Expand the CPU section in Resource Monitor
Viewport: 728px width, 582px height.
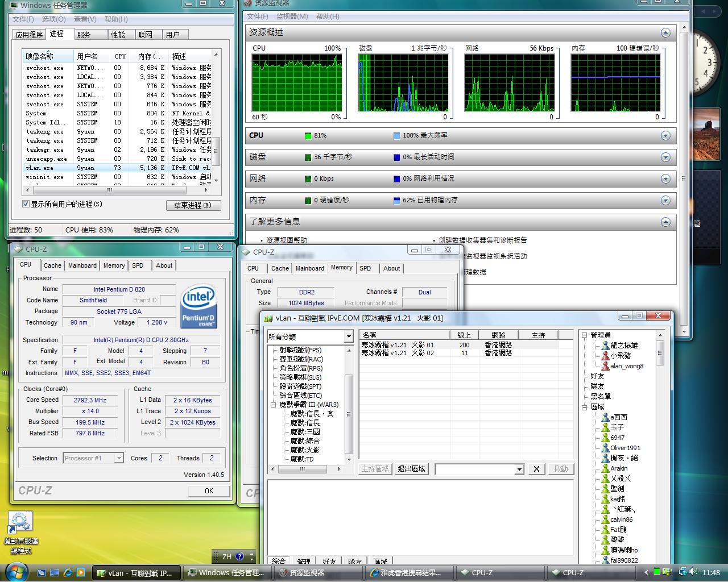[665, 136]
